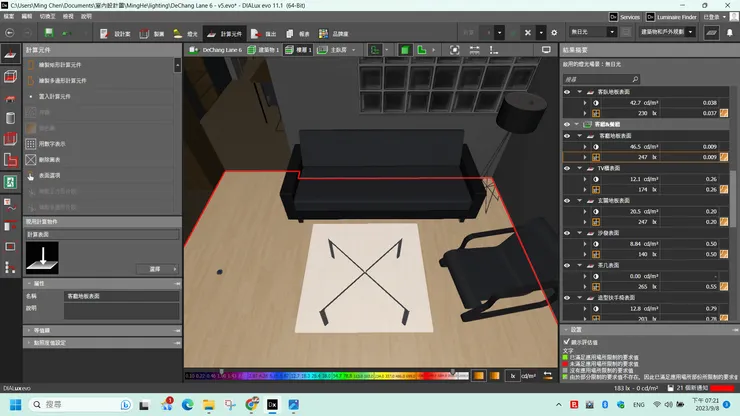The width and height of the screenshot is (740, 416).
Task: Click the emergency exit sign sidebar icon
Action: point(10,183)
